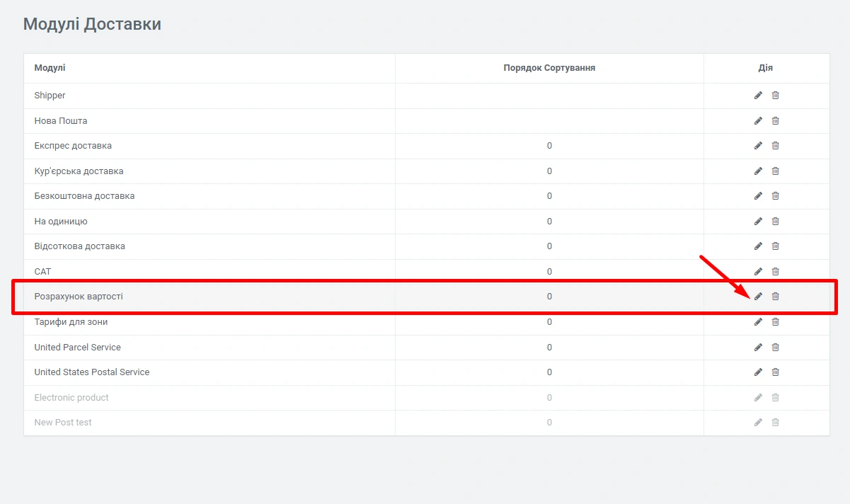Edit the Безкоштовна доставка module

point(758,196)
